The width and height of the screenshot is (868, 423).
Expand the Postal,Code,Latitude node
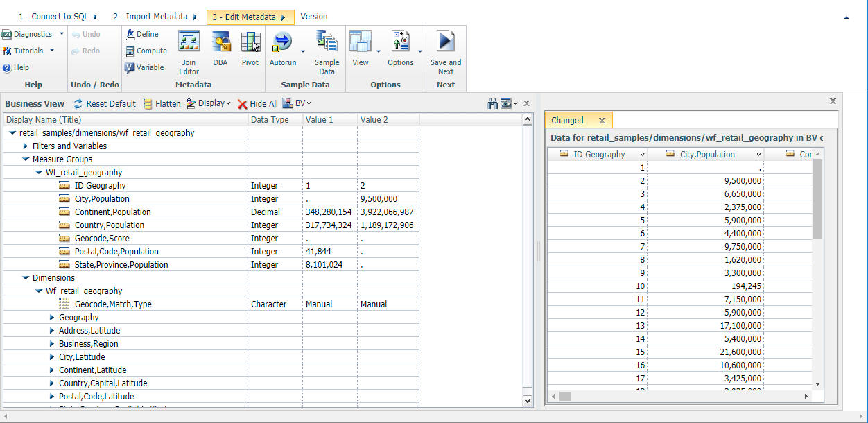point(52,397)
